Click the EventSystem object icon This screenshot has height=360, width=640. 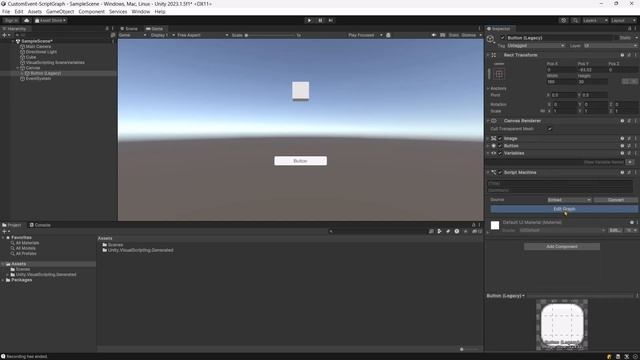22,78
